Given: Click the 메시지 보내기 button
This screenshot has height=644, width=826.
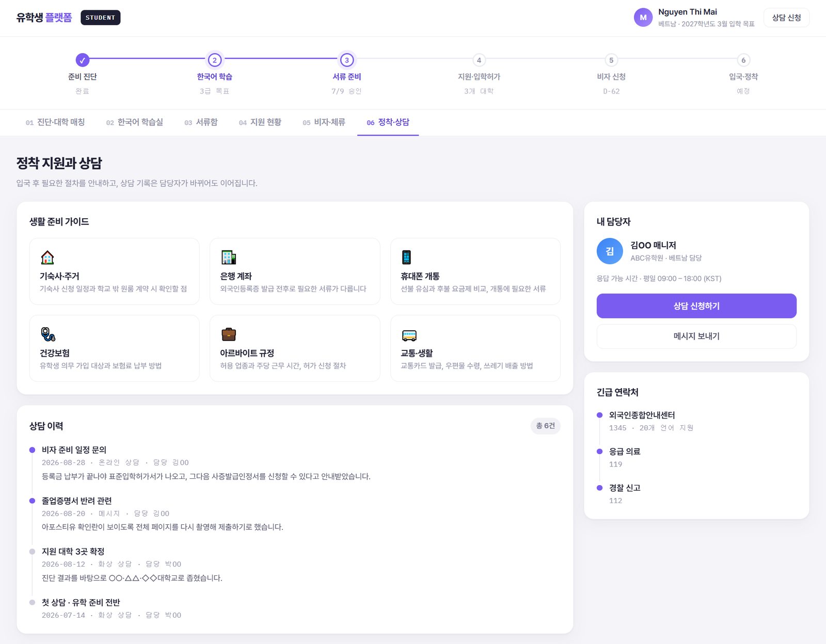Looking at the screenshot, I should [696, 336].
